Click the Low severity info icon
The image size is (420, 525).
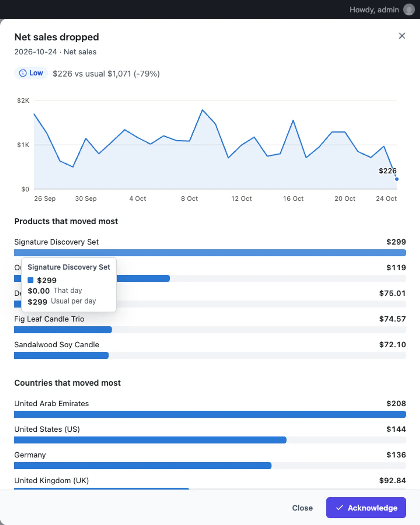(x=23, y=73)
